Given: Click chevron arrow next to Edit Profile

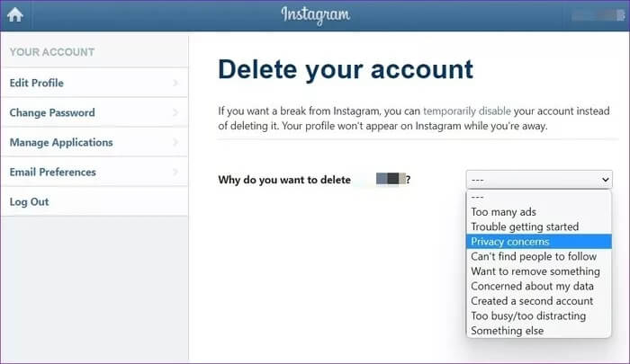Looking at the screenshot, I should click(x=175, y=83).
